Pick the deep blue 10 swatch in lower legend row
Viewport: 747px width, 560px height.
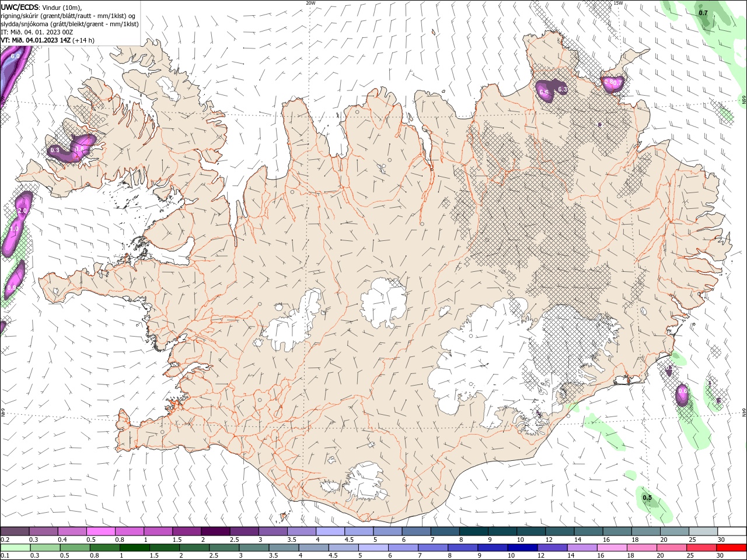point(522,548)
